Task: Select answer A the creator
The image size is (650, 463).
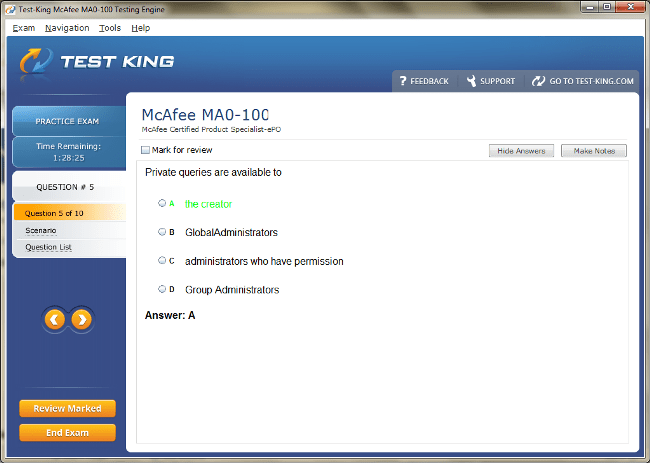Action: [x=162, y=203]
